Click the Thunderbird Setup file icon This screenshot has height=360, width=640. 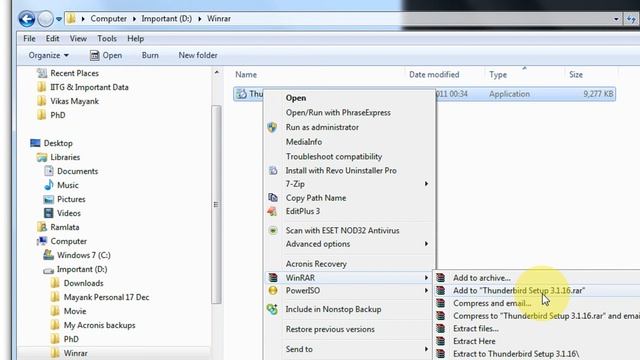tap(242, 94)
